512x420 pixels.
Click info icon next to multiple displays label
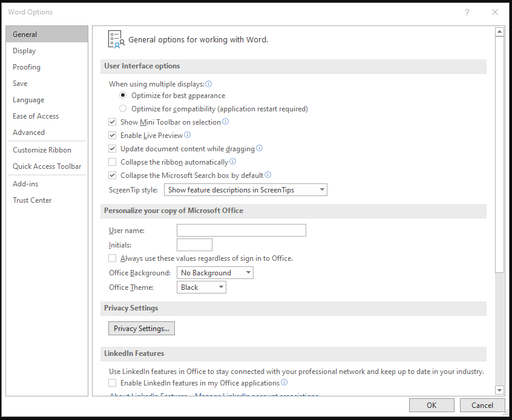coord(209,84)
